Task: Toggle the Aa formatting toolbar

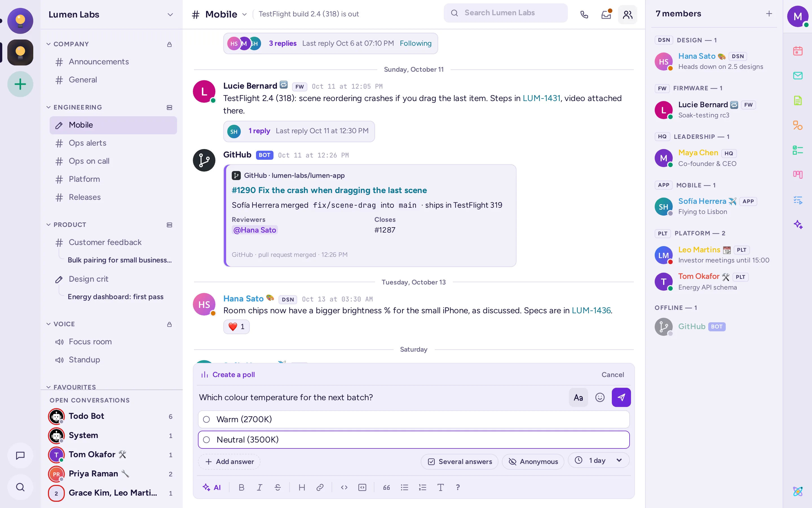Action: (578, 397)
